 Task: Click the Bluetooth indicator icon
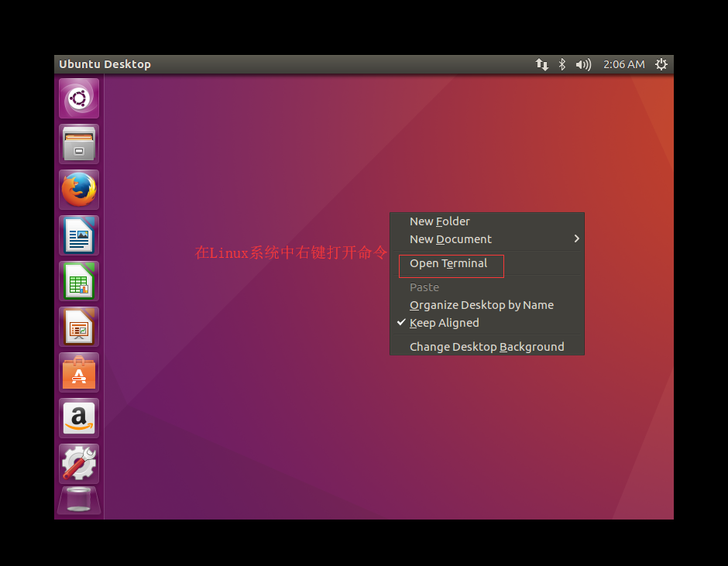pos(561,64)
